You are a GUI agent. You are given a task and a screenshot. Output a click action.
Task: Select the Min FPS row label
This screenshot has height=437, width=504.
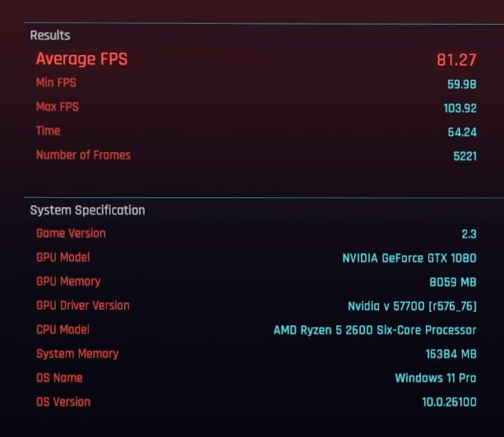[56, 83]
